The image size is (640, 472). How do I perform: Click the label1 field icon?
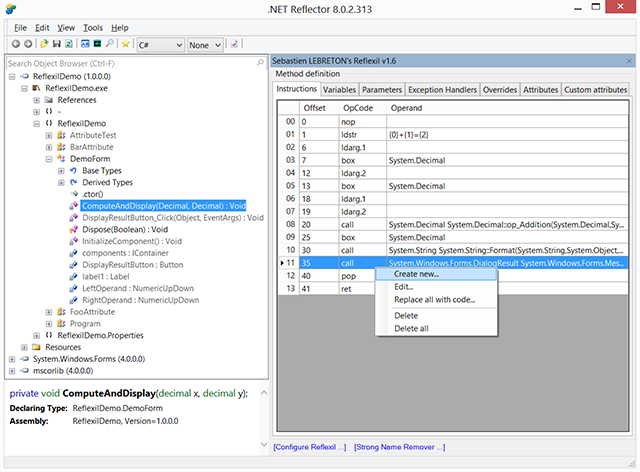[x=73, y=276]
